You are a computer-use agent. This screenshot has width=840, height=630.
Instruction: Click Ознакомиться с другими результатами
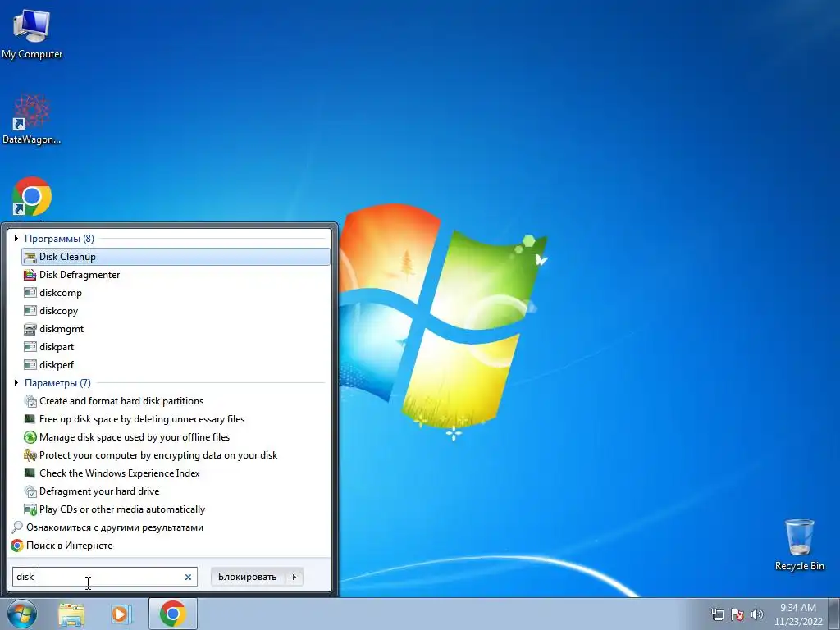pyautogui.click(x=115, y=527)
